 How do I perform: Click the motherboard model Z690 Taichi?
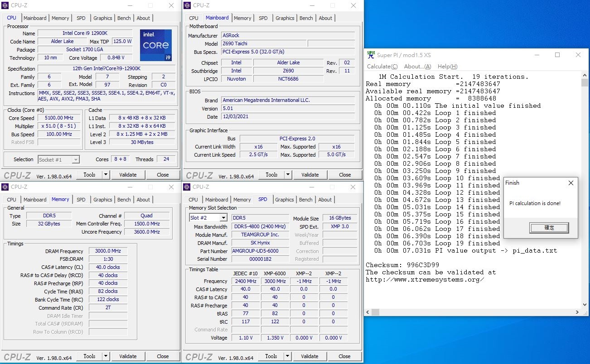[x=264, y=43]
